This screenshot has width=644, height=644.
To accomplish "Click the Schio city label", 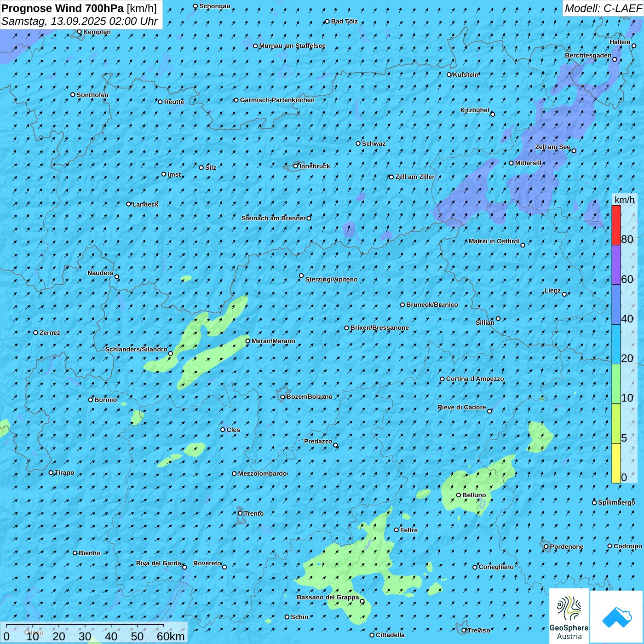I will pyautogui.click(x=299, y=617).
